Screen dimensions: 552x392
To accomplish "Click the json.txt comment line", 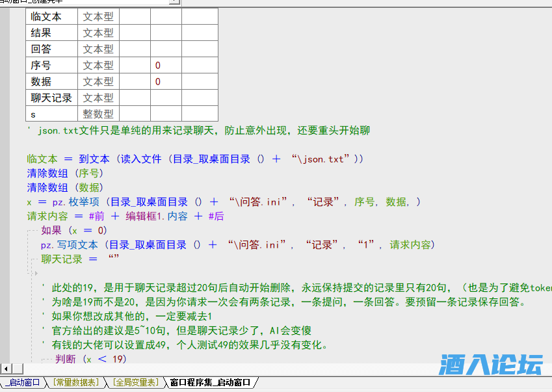I will tap(199, 131).
